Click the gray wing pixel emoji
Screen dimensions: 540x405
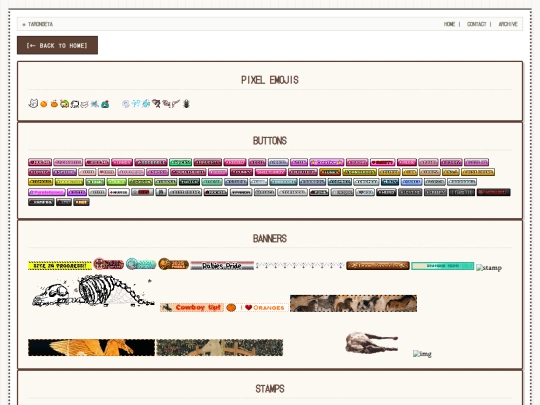coord(176,104)
